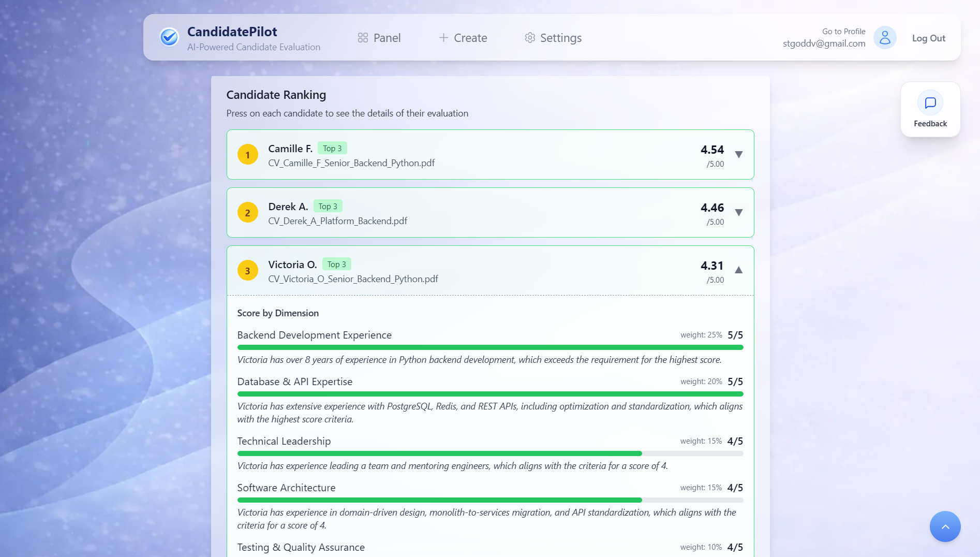Click the Top 3 badge on Victoria O.
Image resolution: width=980 pixels, height=557 pixels.
click(337, 263)
